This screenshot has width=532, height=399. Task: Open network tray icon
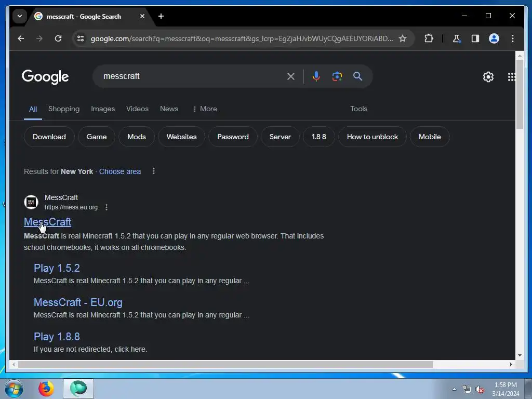point(467,390)
